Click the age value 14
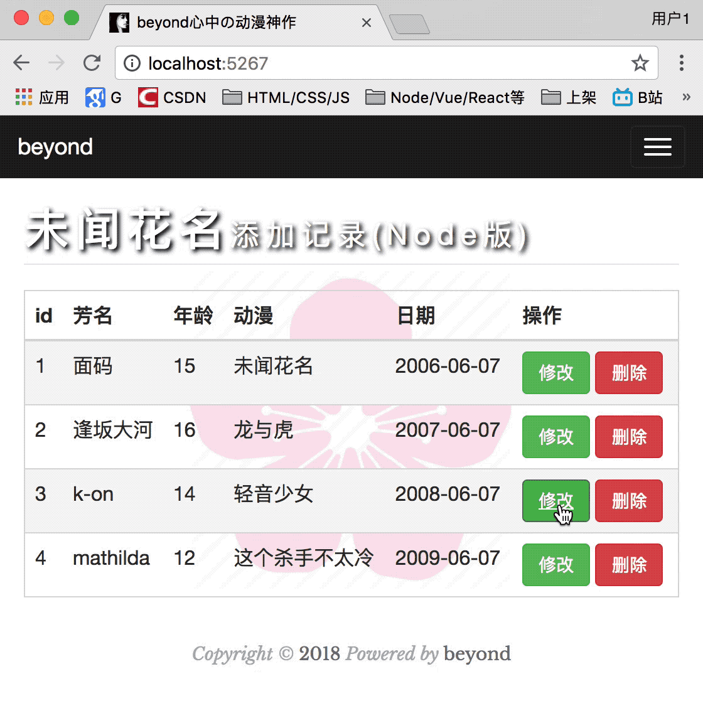The image size is (703, 728). click(185, 494)
